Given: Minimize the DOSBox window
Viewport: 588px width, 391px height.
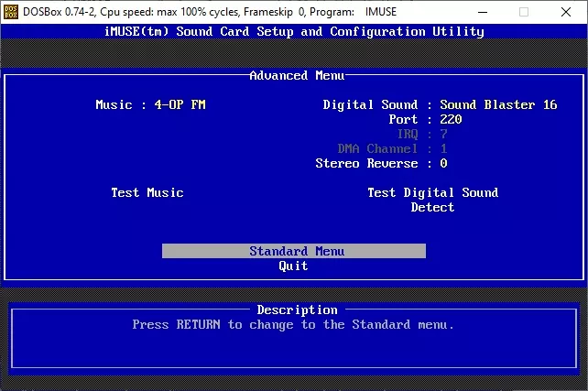Looking at the screenshot, I should point(483,12).
